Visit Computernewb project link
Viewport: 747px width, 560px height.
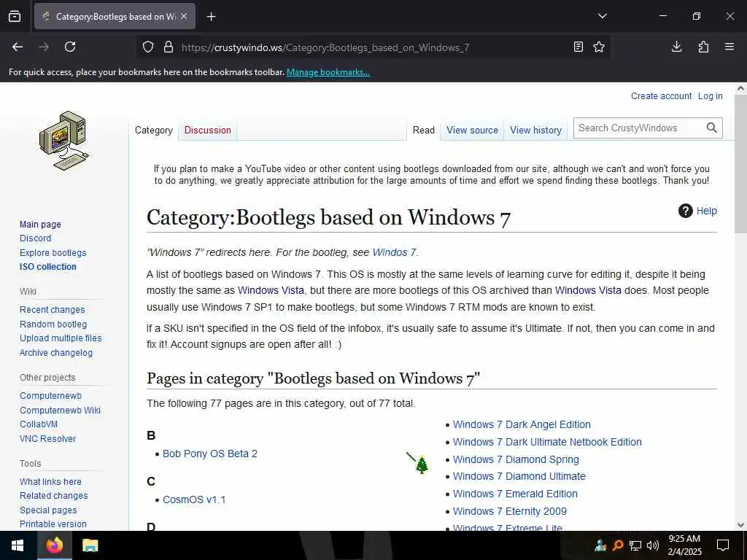tap(50, 396)
